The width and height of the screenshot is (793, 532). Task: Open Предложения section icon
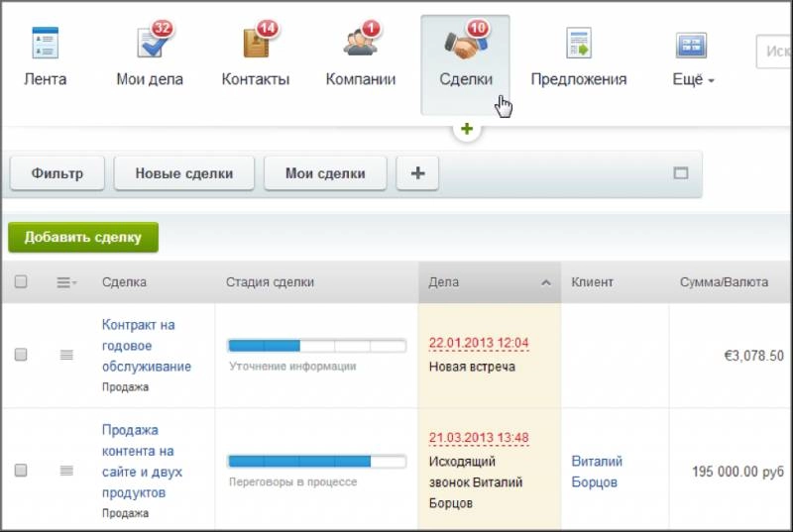pyautogui.click(x=578, y=45)
